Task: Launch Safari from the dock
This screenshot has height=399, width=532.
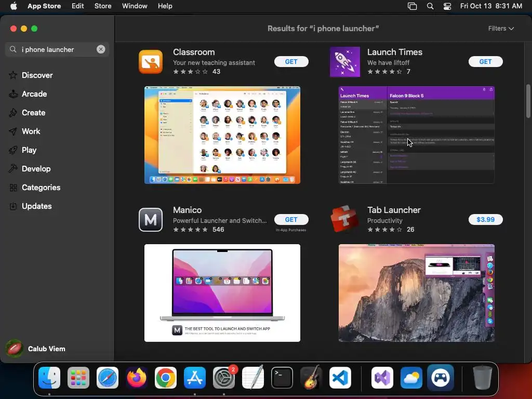Action: pyautogui.click(x=108, y=378)
